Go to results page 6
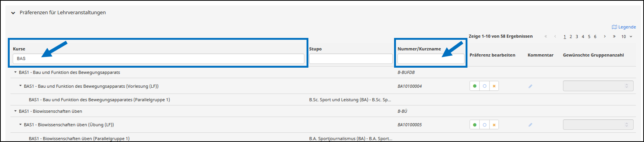Image resolution: width=644 pixels, height=142 pixels. [595, 36]
